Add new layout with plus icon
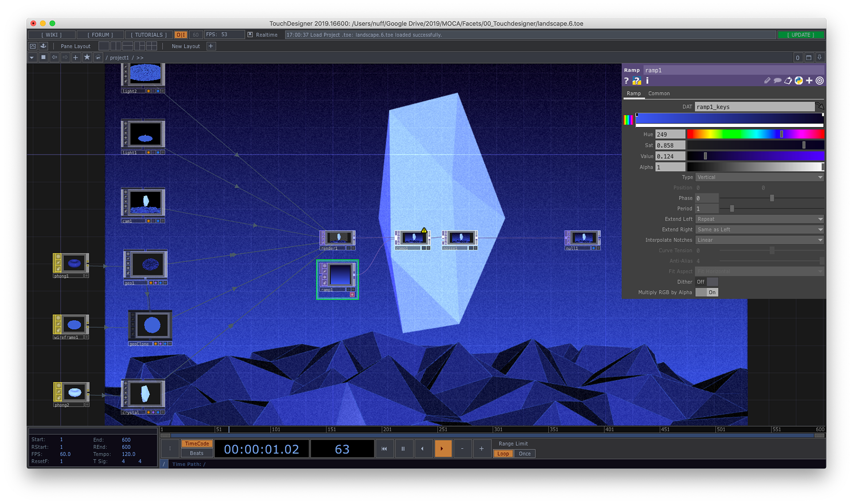 (x=211, y=46)
